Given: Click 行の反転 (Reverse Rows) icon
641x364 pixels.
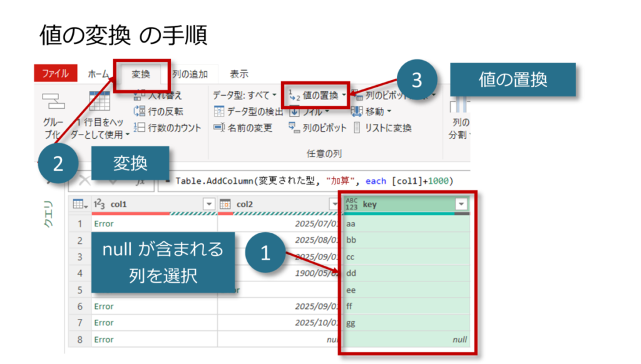Looking at the screenshot, I should (140, 111).
